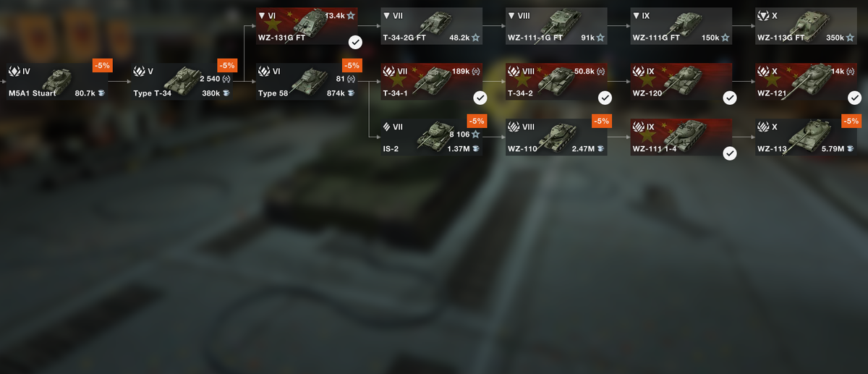Image resolution: width=868 pixels, height=374 pixels.
Task: Click the -5% discount tag on WZ-113
Action: [851, 121]
